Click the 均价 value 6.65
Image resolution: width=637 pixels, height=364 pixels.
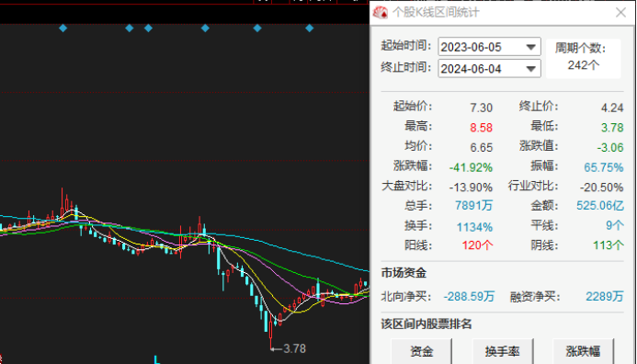tap(481, 147)
